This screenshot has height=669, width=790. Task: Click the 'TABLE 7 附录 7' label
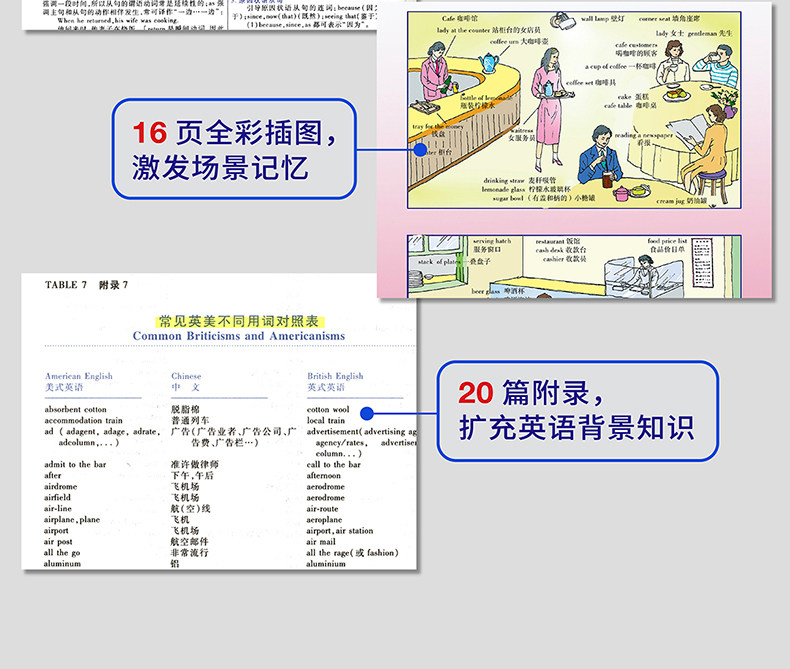[86, 285]
